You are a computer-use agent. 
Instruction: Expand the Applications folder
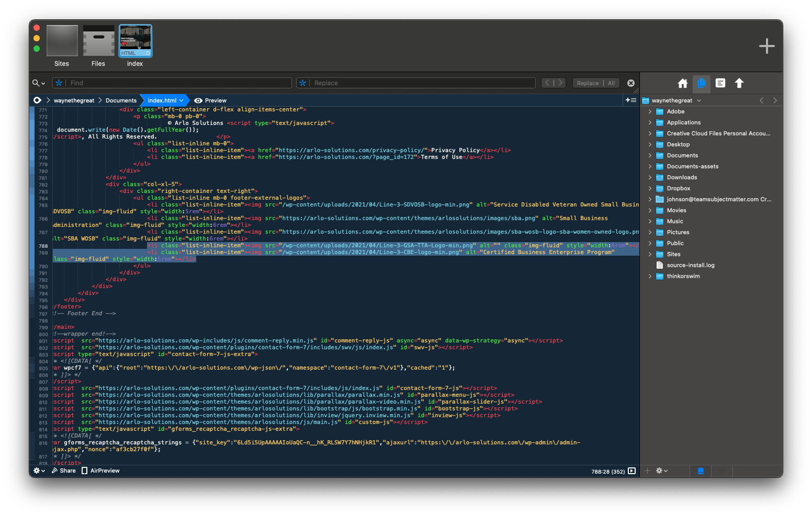point(650,122)
